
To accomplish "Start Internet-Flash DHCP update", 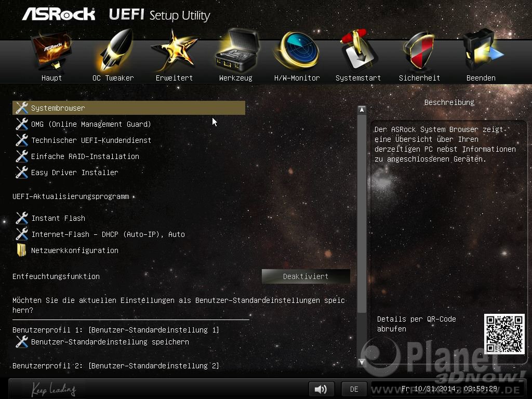I will [108, 234].
